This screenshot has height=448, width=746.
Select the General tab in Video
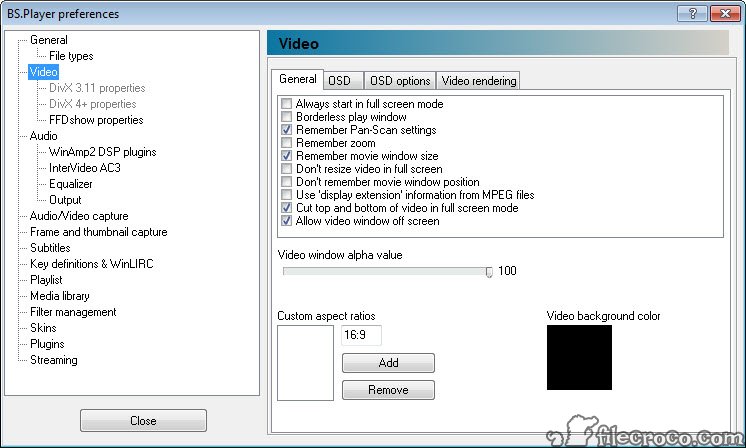point(298,79)
